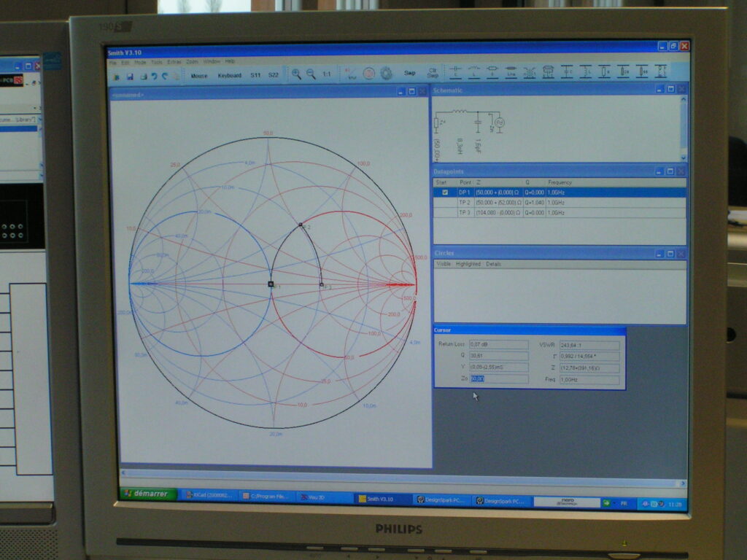The image size is (747, 560).
Task: Click the gear settings icon in toolbar
Action: click(386, 73)
